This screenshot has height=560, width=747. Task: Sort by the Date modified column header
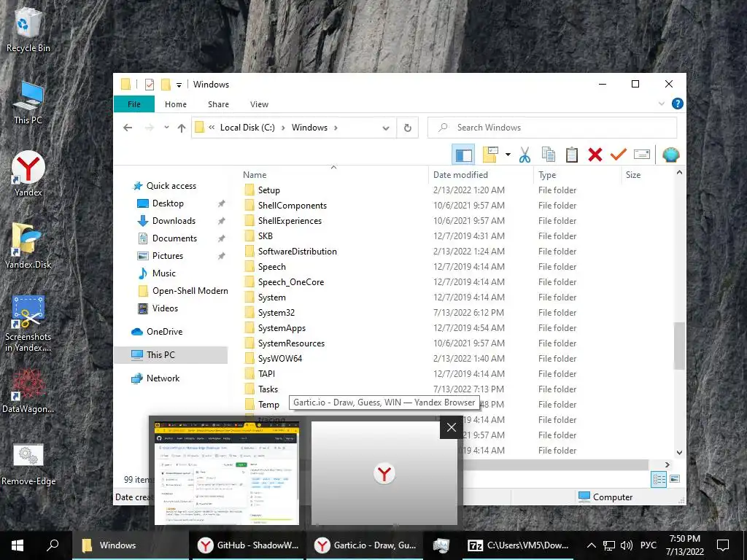point(481,175)
